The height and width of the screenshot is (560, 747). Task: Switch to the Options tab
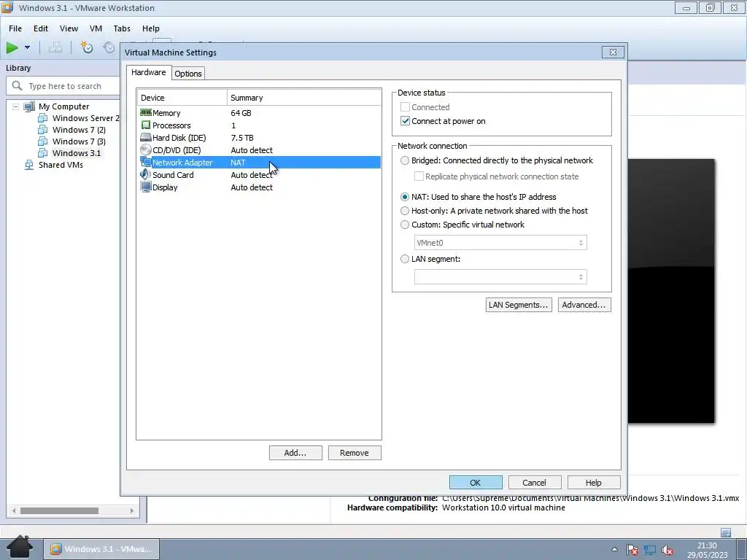[188, 74]
